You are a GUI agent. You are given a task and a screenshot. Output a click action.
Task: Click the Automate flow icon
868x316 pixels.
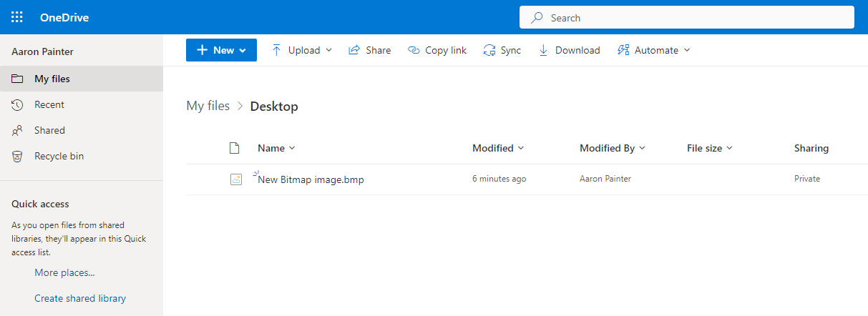(x=623, y=50)
